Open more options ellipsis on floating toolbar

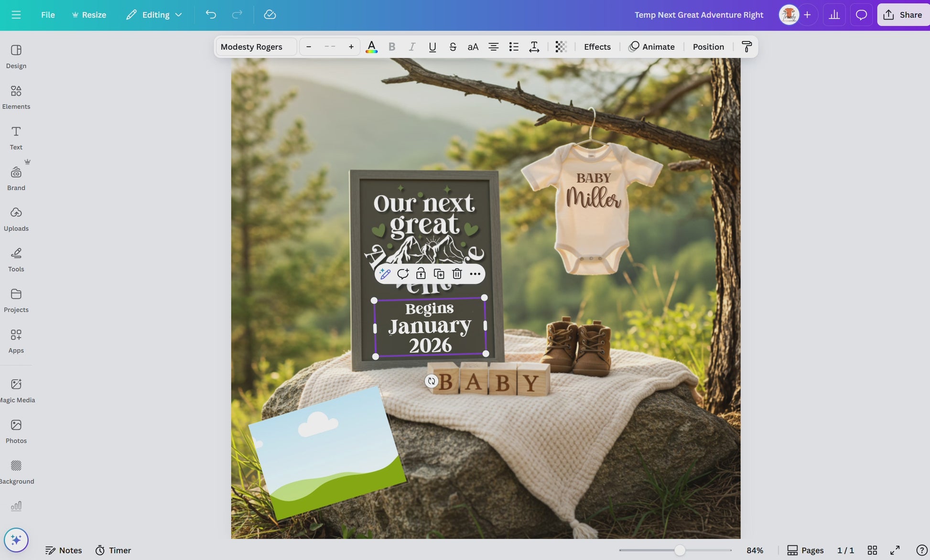pos(475,274)
